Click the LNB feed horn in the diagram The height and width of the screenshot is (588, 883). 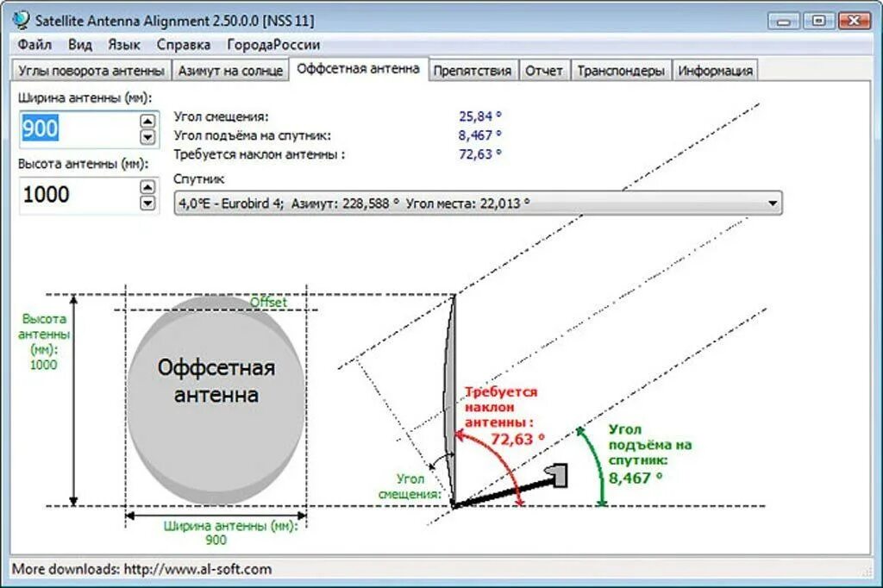[557, 475]
